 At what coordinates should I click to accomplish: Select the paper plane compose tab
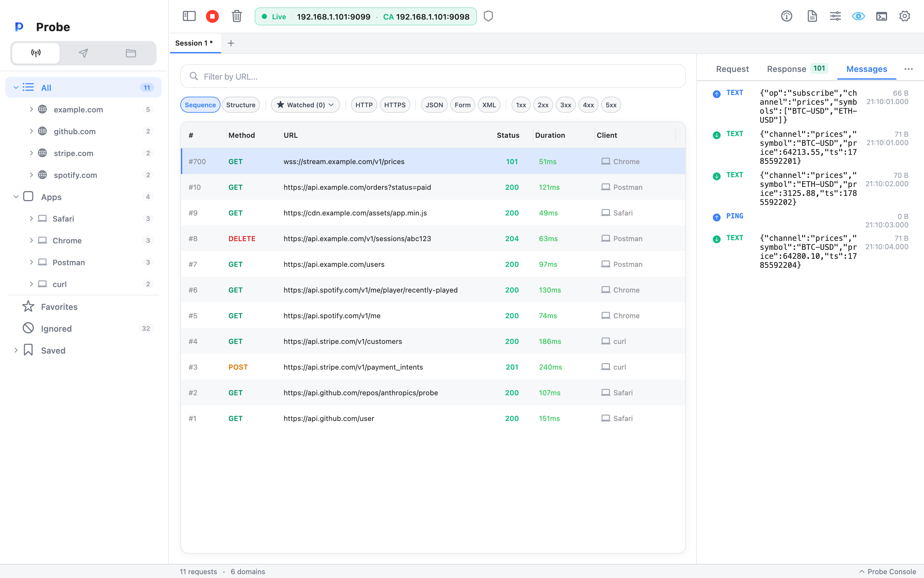click(x=83, y=53)
